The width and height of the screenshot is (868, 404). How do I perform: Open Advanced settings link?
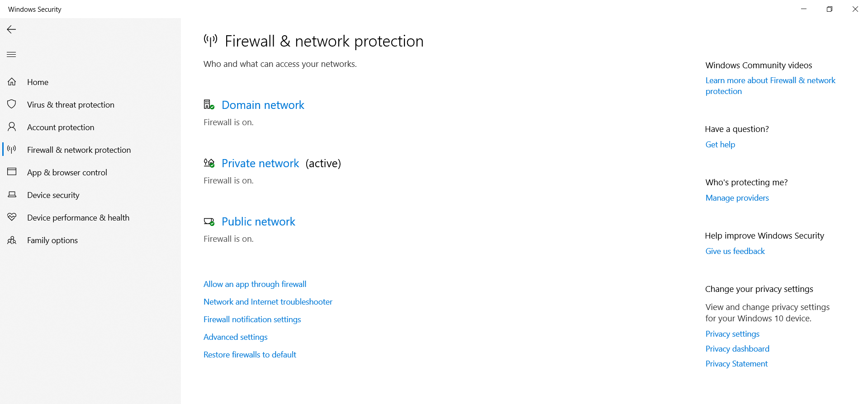click(x=235, y=337)
